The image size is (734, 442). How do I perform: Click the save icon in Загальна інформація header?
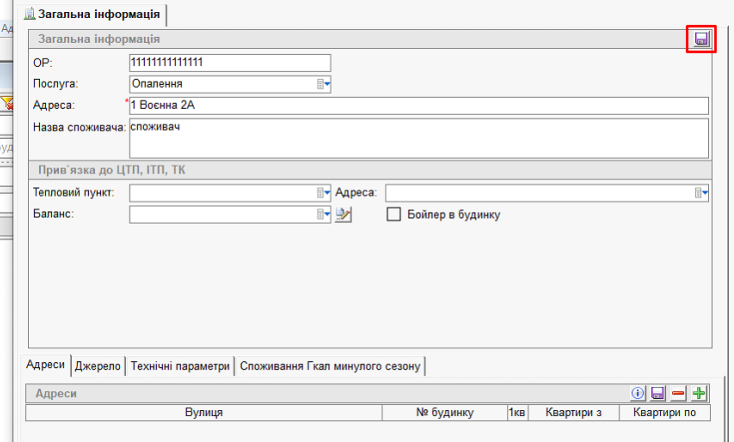pos(701,39)
